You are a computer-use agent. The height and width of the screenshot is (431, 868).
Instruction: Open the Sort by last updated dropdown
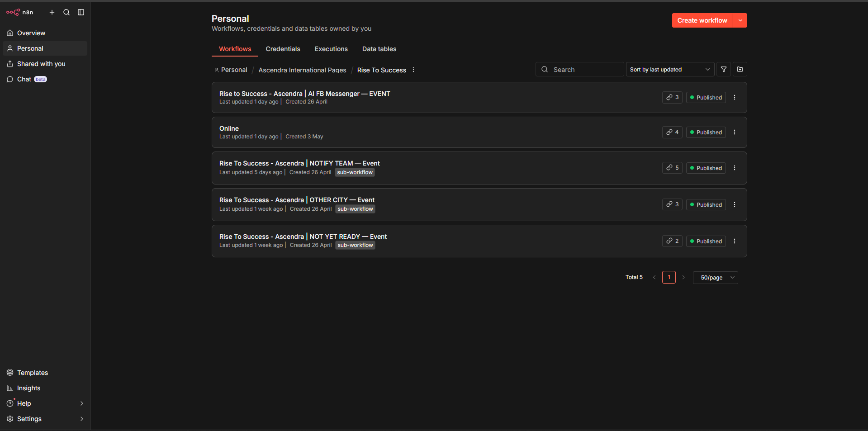[670, 69]
